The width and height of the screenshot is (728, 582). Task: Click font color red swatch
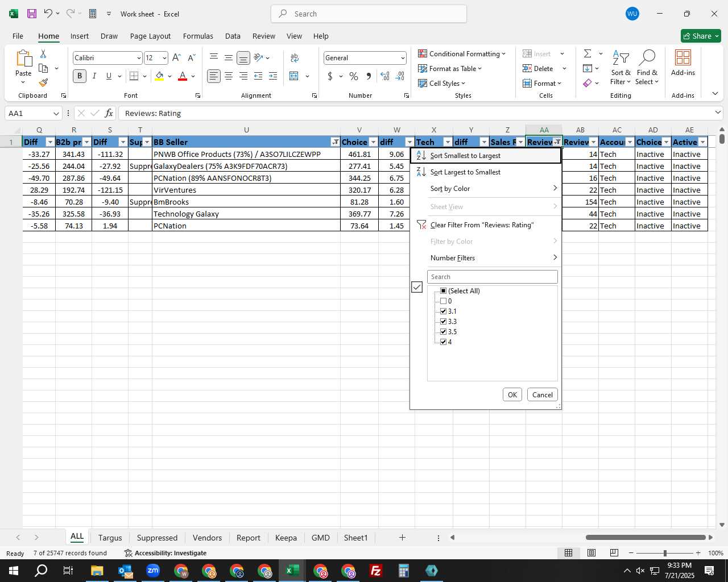pyautogui.click(x=183, y=76)
